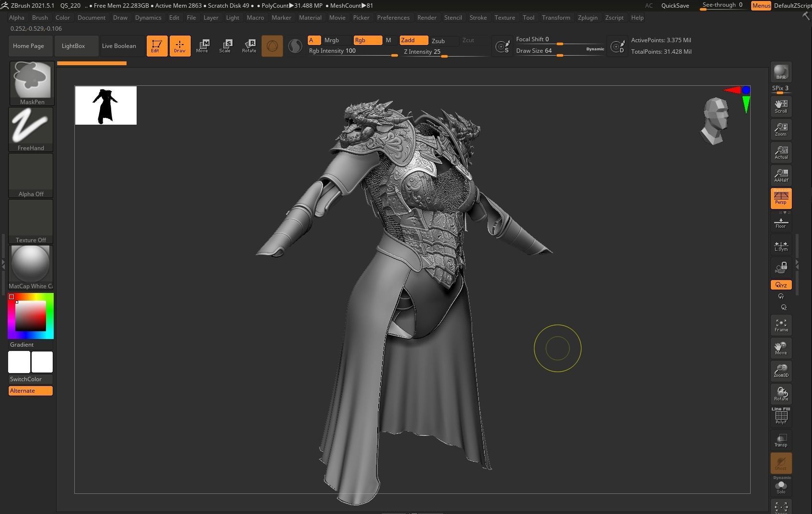Click the sculptris pro sphere icon
The width and height of the screenshot is (812, 514).
(295, 46)
